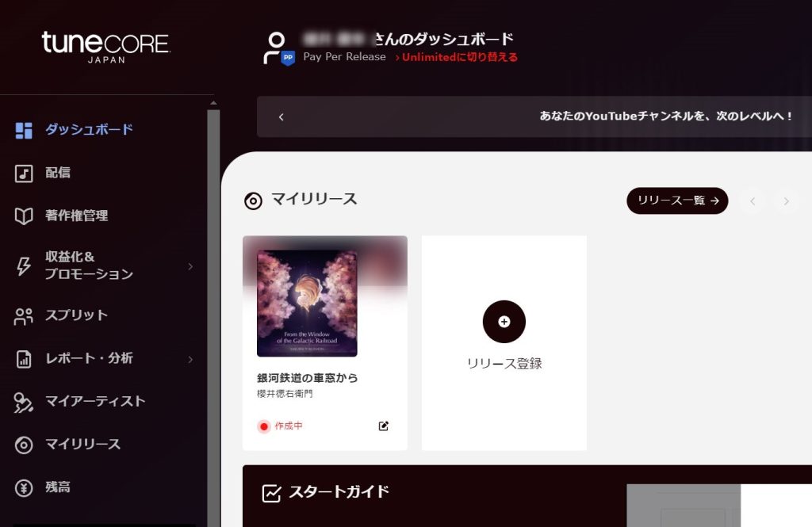
Task: Open the マイアーティスト icon in sidebar
Action: pos(24,403)
